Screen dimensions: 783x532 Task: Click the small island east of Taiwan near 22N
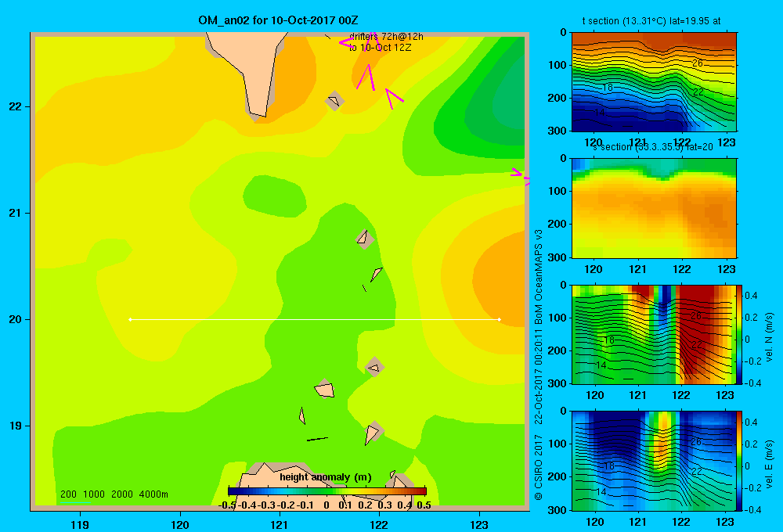click(x=334, y=101)
